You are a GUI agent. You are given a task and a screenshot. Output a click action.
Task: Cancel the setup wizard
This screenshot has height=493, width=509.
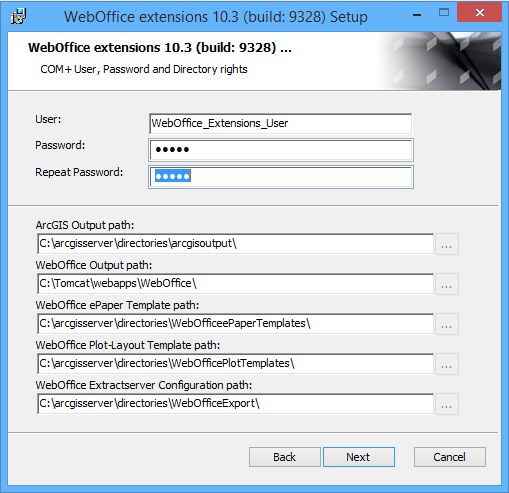click(450, 457)
